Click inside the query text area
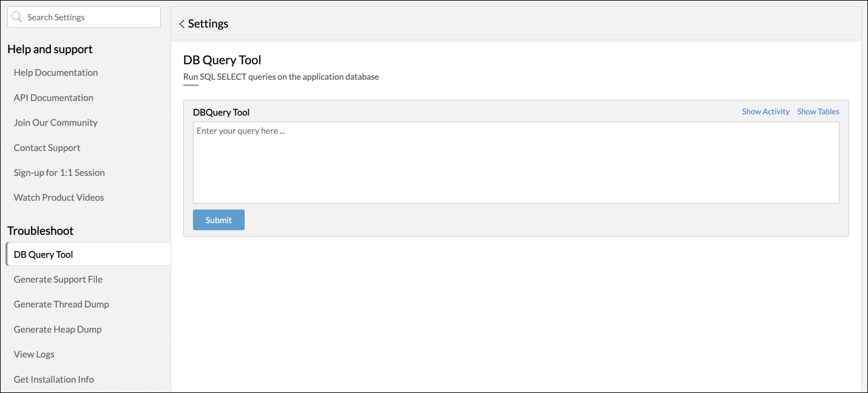Screen dimensions: 868x393 516,163
